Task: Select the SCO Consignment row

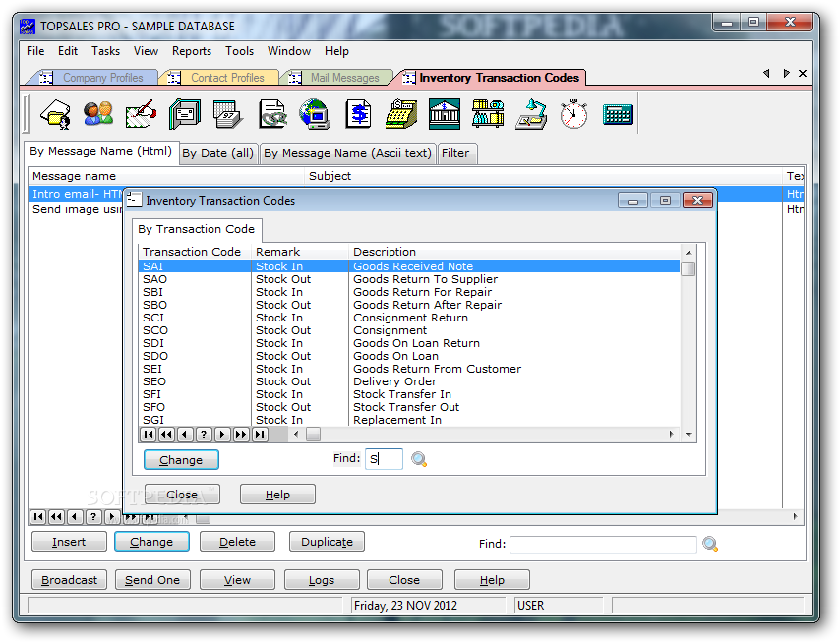Action: click(x=409, y=330)
